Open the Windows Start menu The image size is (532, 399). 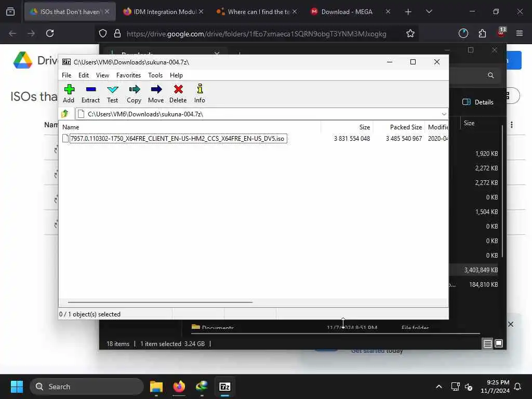[17, 387]
